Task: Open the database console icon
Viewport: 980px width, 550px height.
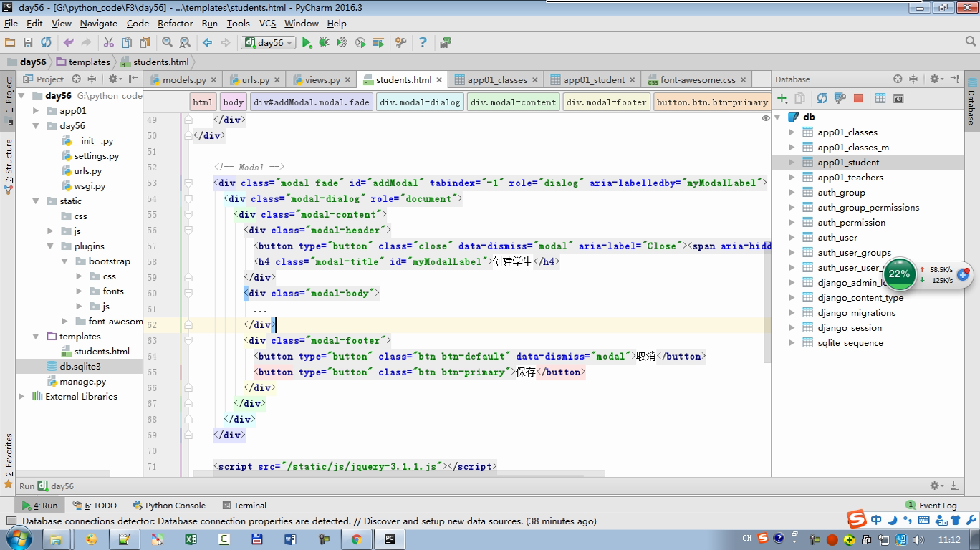Action: pos(898,98)
